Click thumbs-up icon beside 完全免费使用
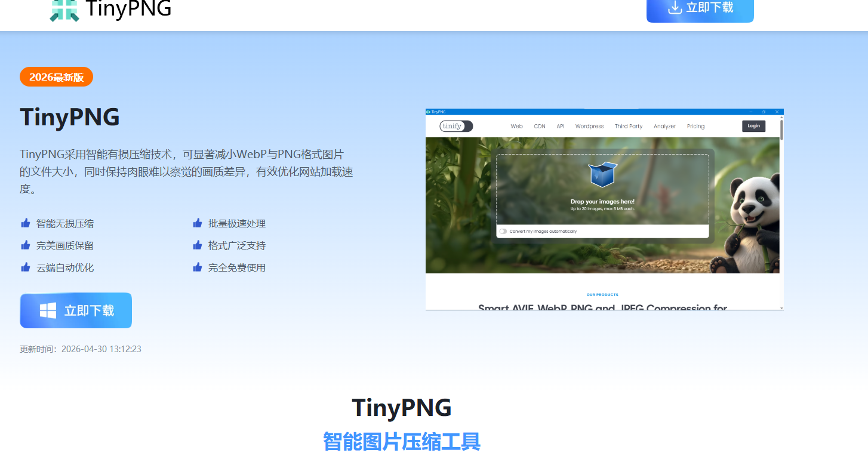This screenshot has height=456, width=868. [198, 267]
